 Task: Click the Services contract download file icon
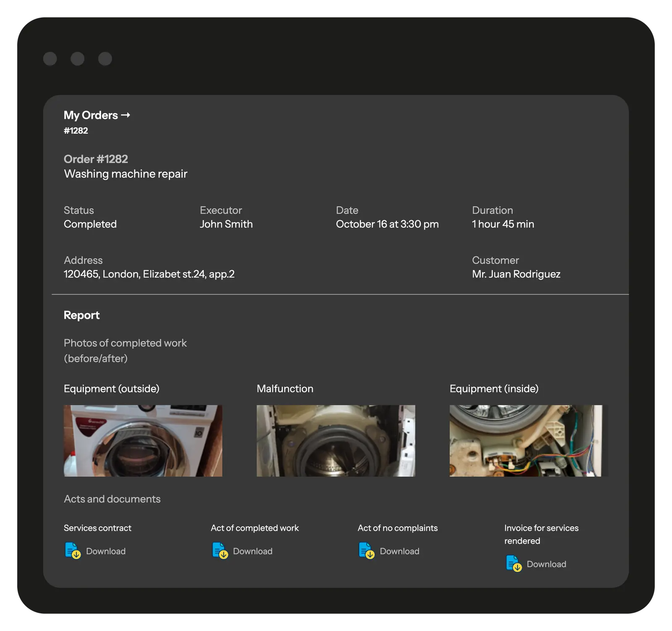pos(73,551)
